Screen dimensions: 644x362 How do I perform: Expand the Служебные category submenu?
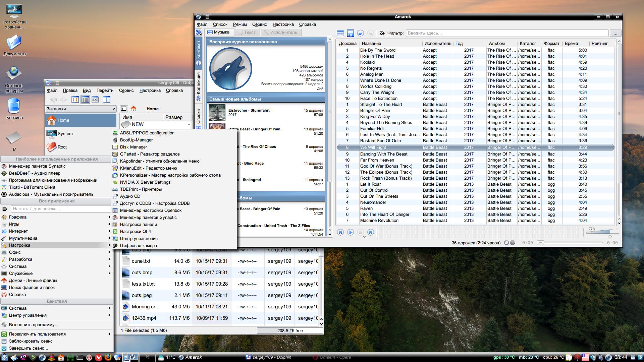[56, 273]
